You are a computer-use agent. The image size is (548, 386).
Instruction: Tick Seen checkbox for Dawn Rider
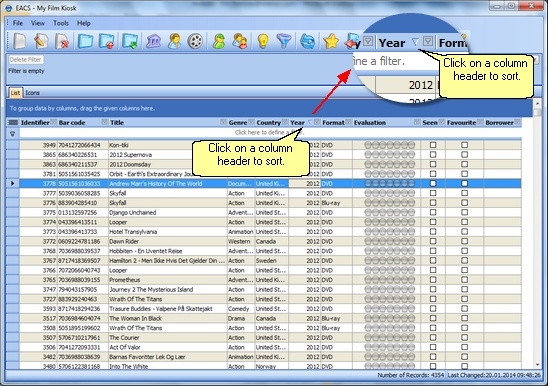tap(433, 241)
